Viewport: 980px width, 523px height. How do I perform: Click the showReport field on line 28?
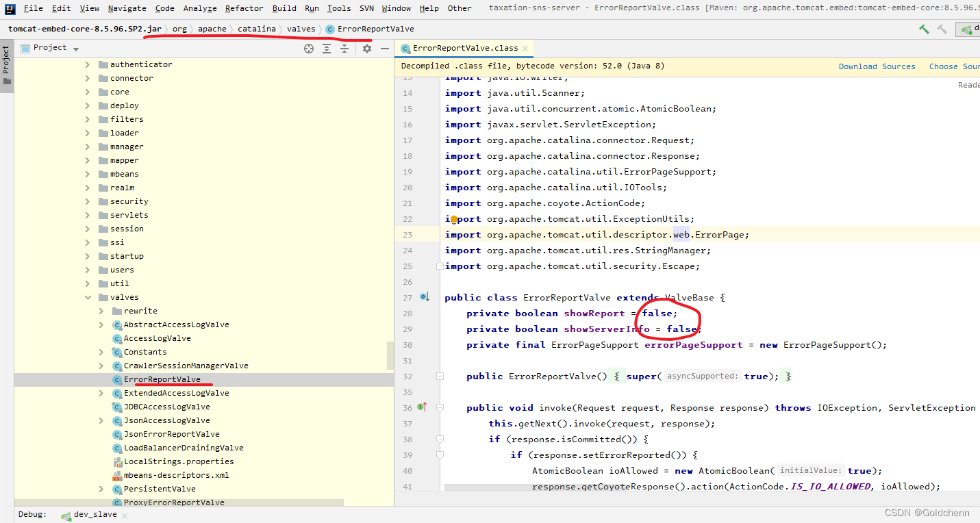[x=594, y=314]
